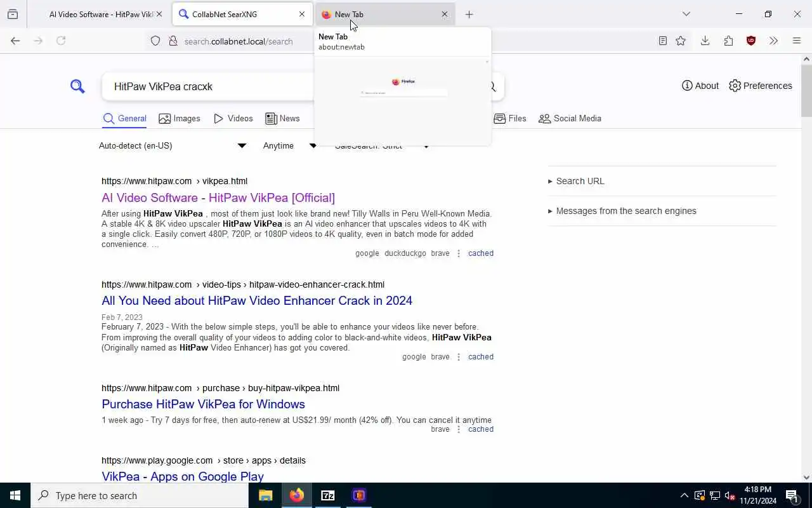Open the Auto-detect language dropdown
The height and width of the screenshot is (508, 812).
173,145
